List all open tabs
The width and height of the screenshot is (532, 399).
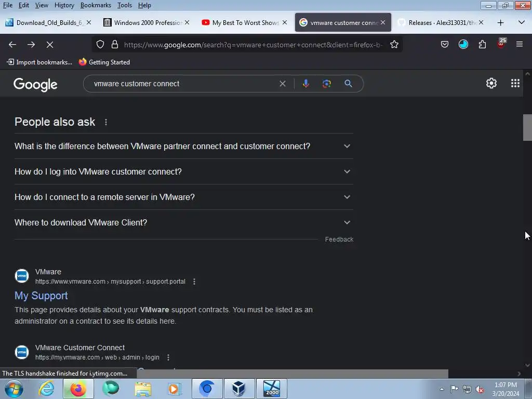522,22
